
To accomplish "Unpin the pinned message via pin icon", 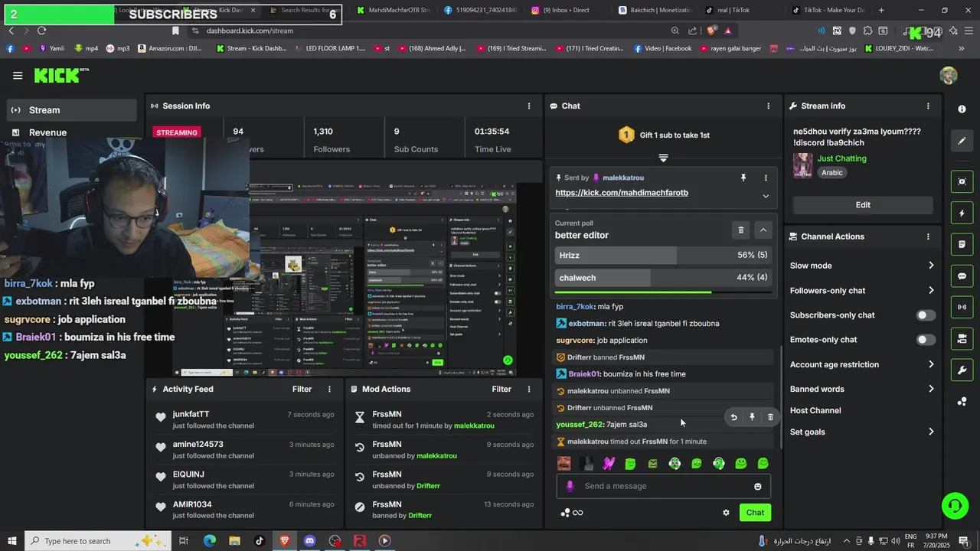I will [743, 178].
